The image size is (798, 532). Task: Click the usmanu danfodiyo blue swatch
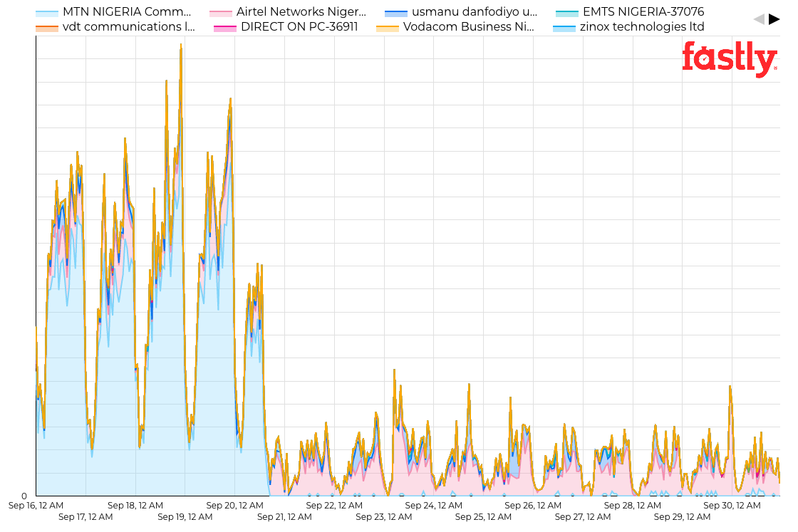[396, 14]
